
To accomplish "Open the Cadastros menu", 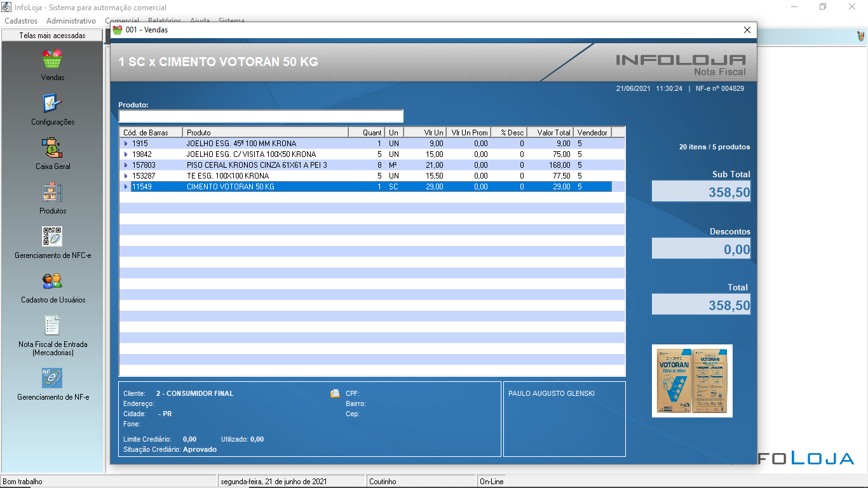I will click(x=21, y=21).
